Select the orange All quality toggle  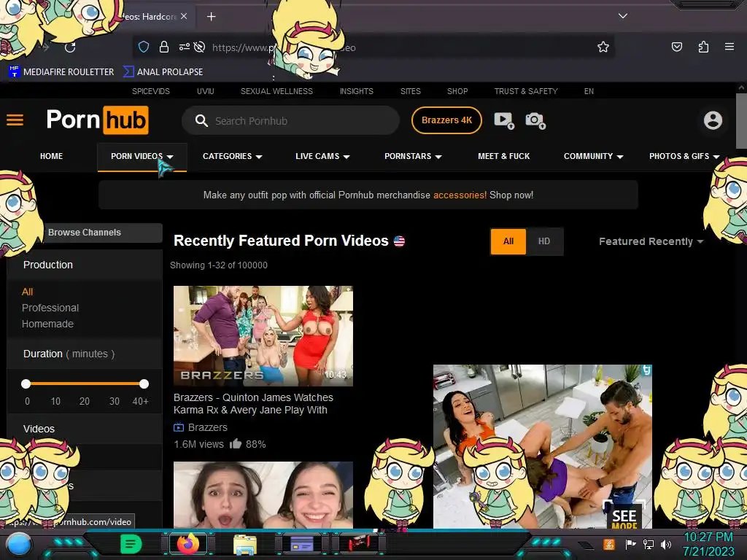click(x=508, y=241)
